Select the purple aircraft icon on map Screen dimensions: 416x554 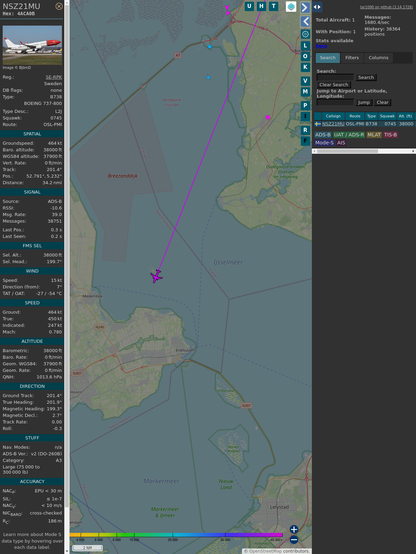coord(156,276)
